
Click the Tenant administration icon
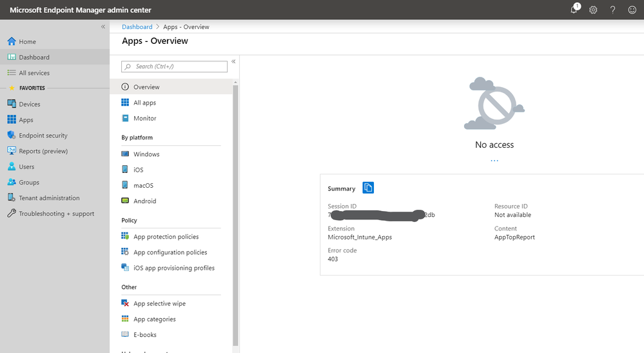click(x=12, y=197)
